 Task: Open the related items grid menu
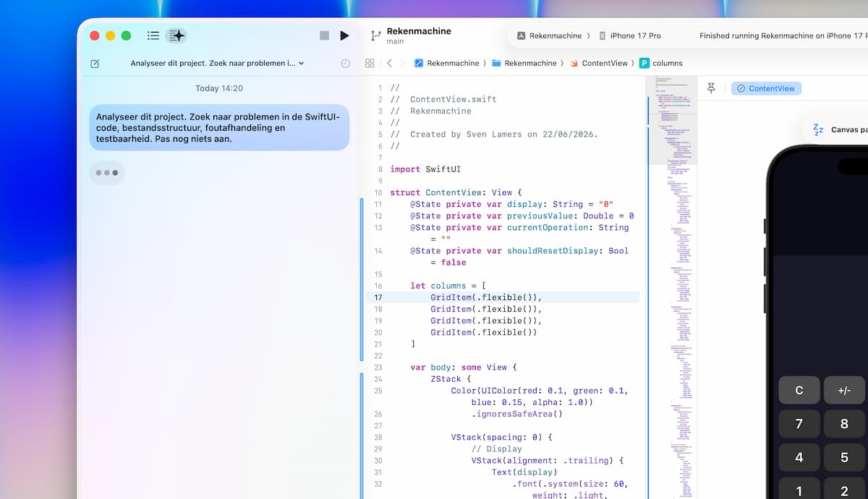[370, 63]
